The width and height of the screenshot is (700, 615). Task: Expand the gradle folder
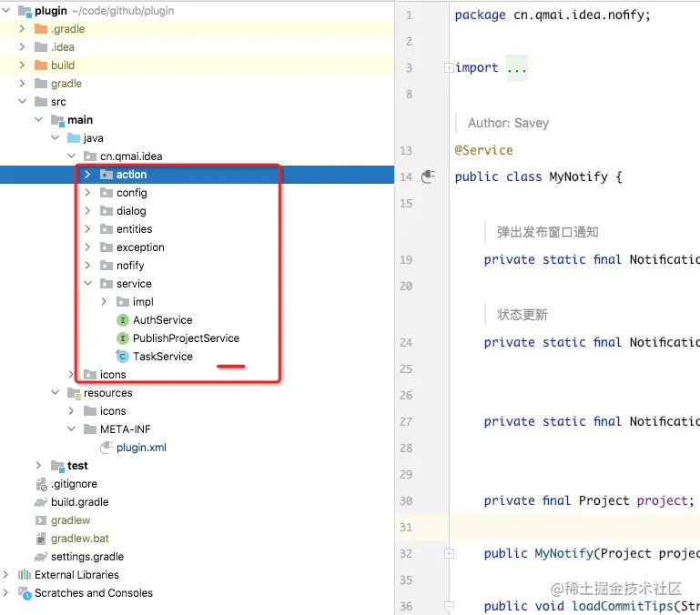pyautogui.click(x=22, y=84)
